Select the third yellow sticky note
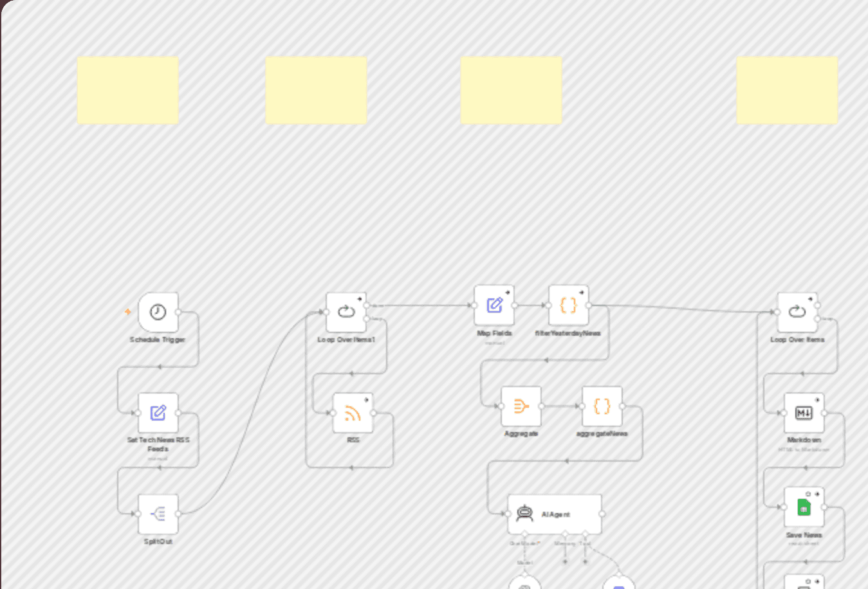This screenshot has height=589, width=868. [x=511, y=90]
